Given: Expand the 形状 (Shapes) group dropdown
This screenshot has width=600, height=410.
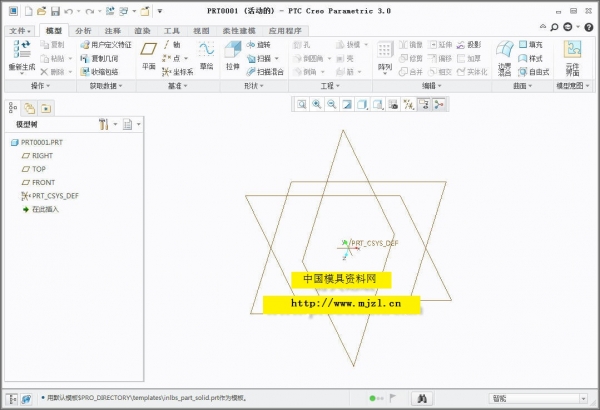Looking at the screenshot, I should click(254, 86).
